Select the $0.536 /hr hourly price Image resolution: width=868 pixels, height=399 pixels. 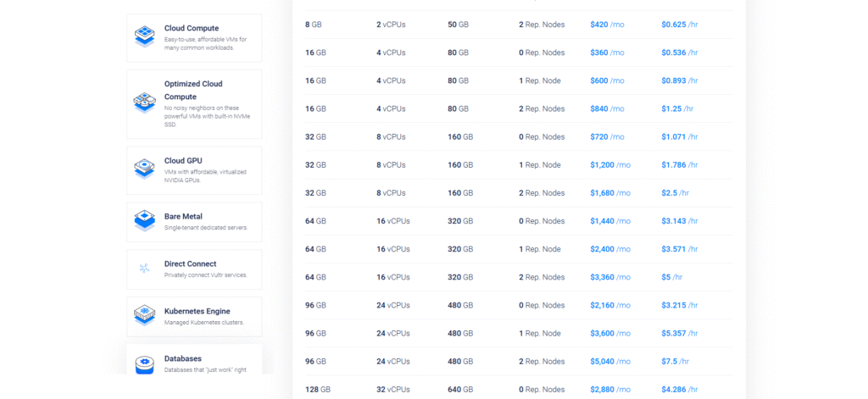(679, 53)
